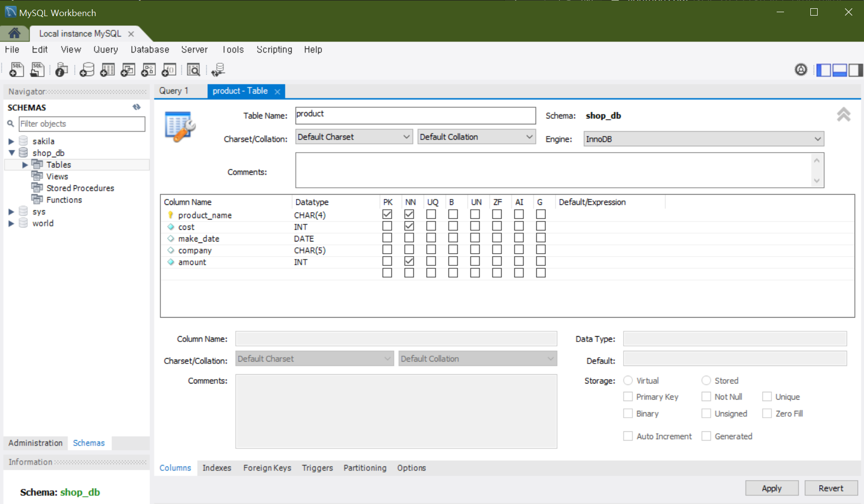Uncheck NN for cost column
The image size is (864, 504).
409,226
